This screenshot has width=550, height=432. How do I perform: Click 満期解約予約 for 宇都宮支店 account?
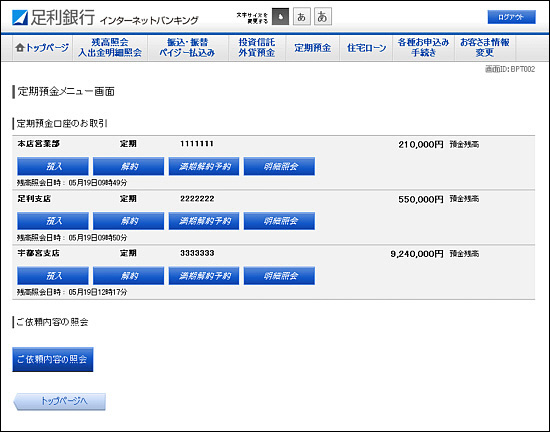click(204, 276)
